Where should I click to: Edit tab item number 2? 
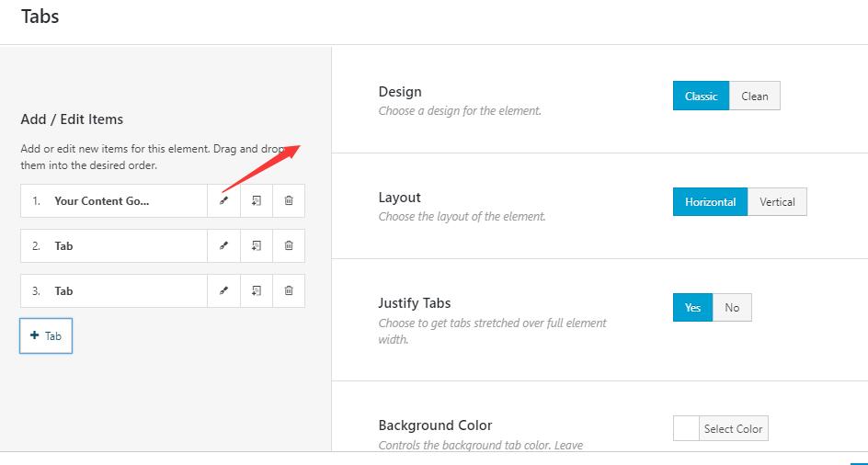pyautogui.click(x=223, y=245)
